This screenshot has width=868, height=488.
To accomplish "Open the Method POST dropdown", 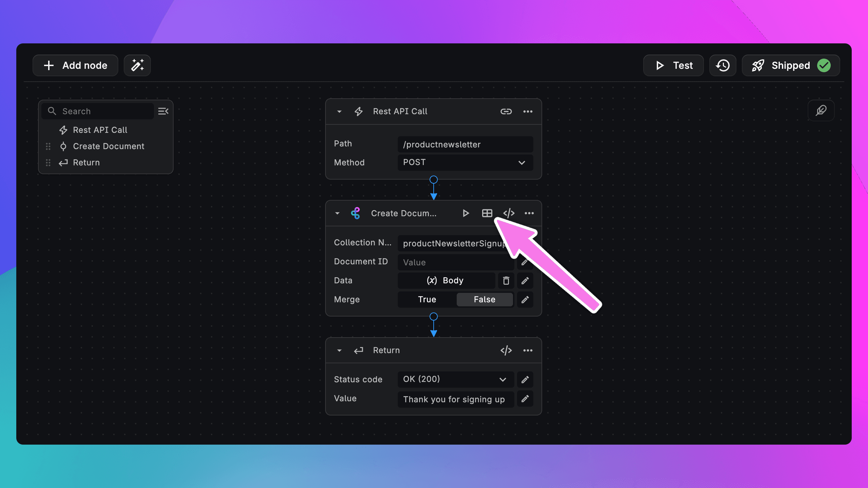I will pyautogui.click(x=465, y=163).
